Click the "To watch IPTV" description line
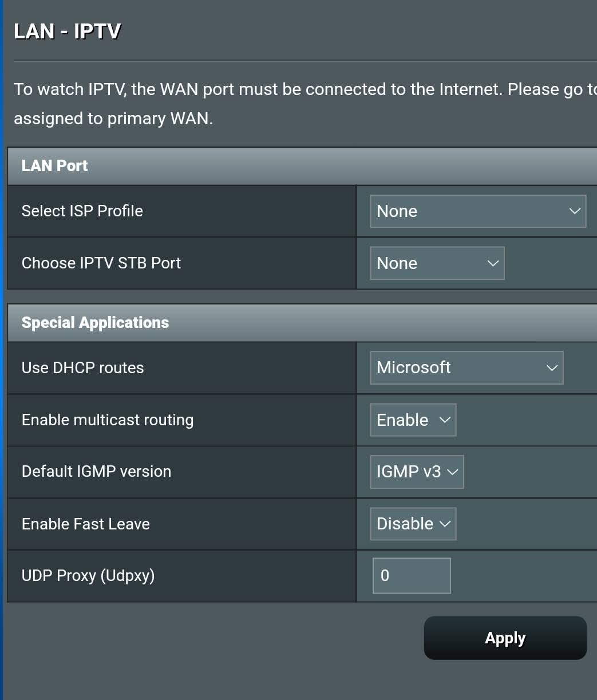The image size is (597, 700). click(305, 89)
